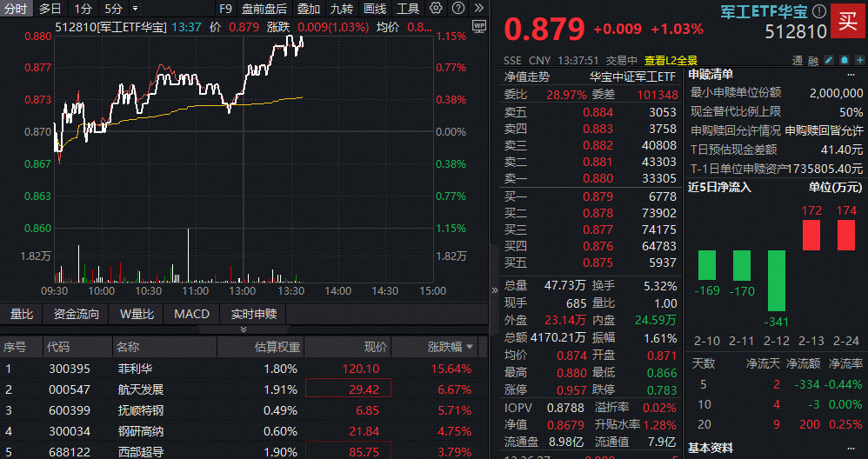Switch to 多日 chart tab
The height and width of the screenshot is (459, 868).
(x=50, y=9)
